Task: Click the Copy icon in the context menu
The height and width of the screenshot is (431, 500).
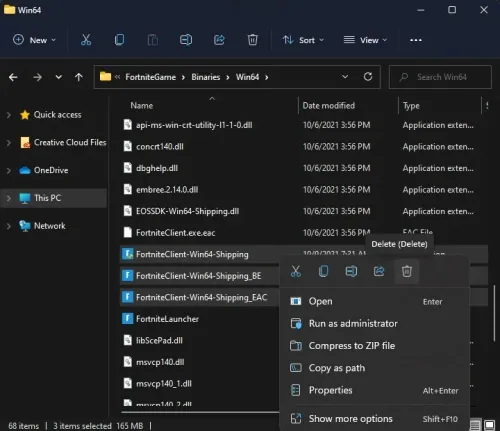Action: pyautogui.click(x=323, y=271)
